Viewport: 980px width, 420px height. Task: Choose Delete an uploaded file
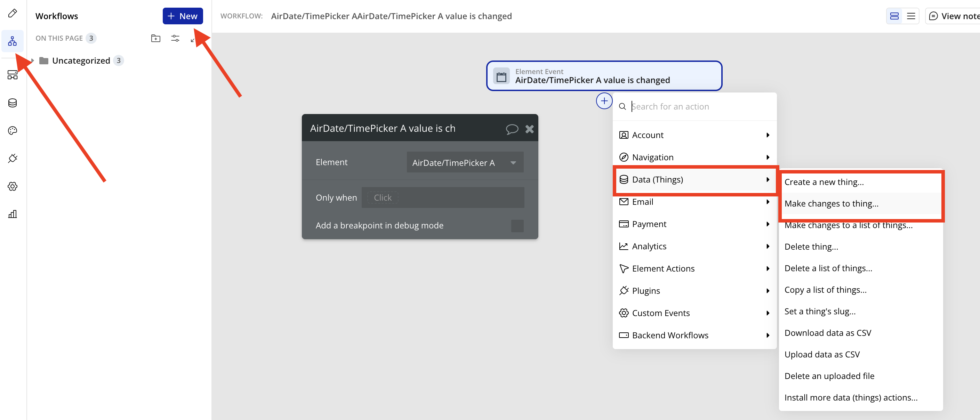(x=861, y=376)
